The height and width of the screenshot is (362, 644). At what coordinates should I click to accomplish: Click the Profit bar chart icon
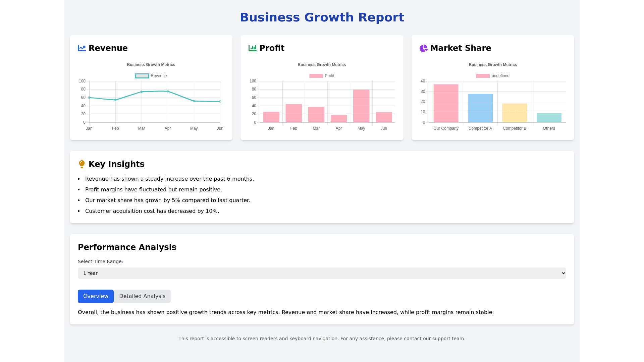point(252,48)
